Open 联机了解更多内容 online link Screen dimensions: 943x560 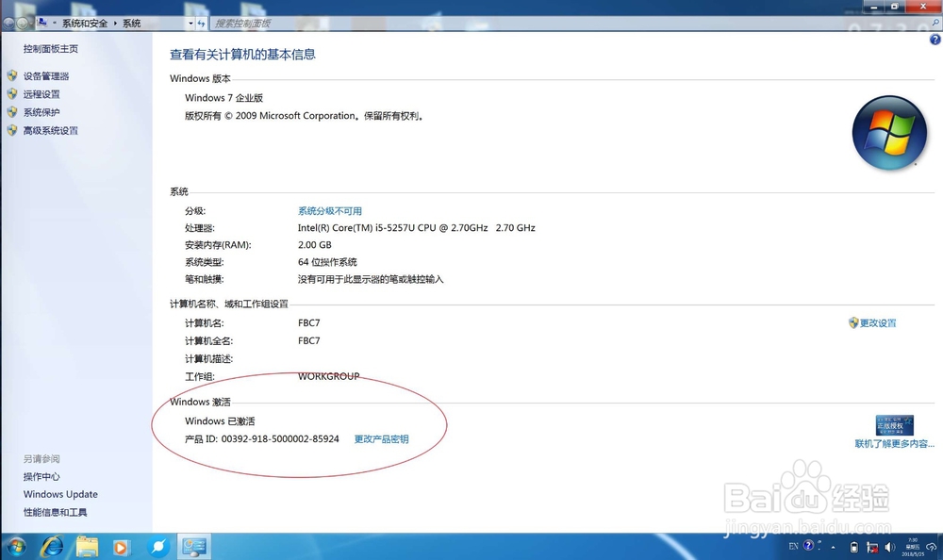click(x=894, y=443)
